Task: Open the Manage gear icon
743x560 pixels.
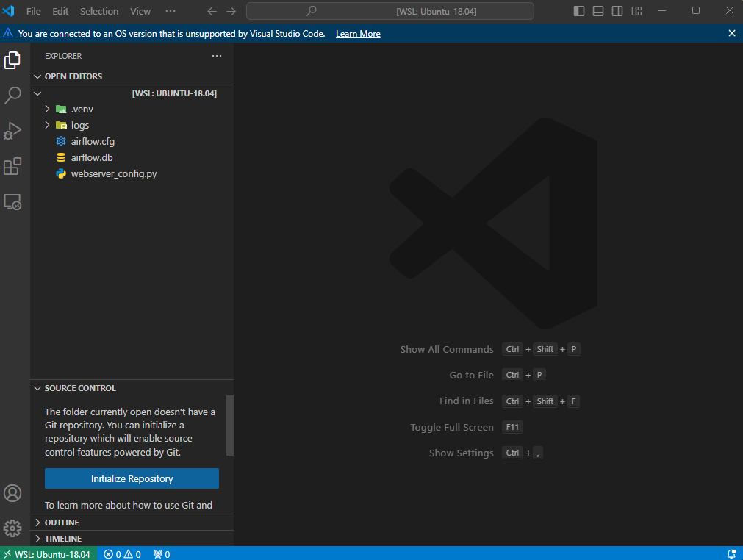Action: tap(12, 528)
